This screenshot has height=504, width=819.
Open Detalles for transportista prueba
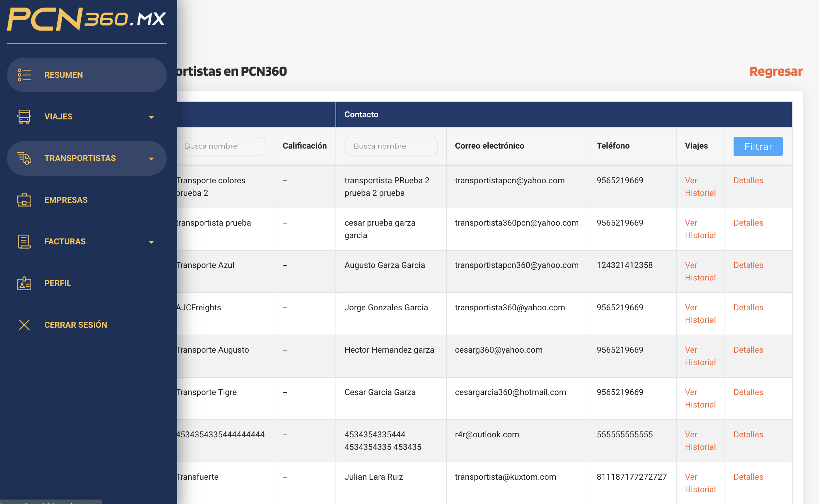click(748, 223)
